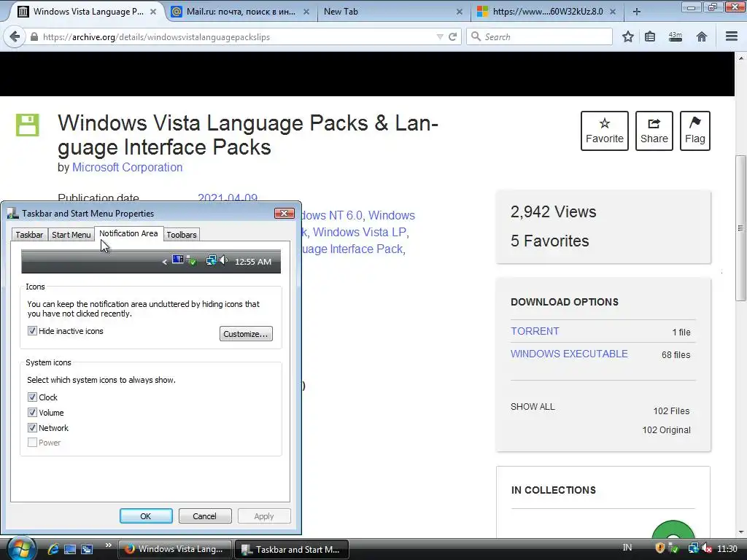Click the Flag button on archive page
Image resolution: width=747 pixels, height=560 pixels.
coord(695,131)
